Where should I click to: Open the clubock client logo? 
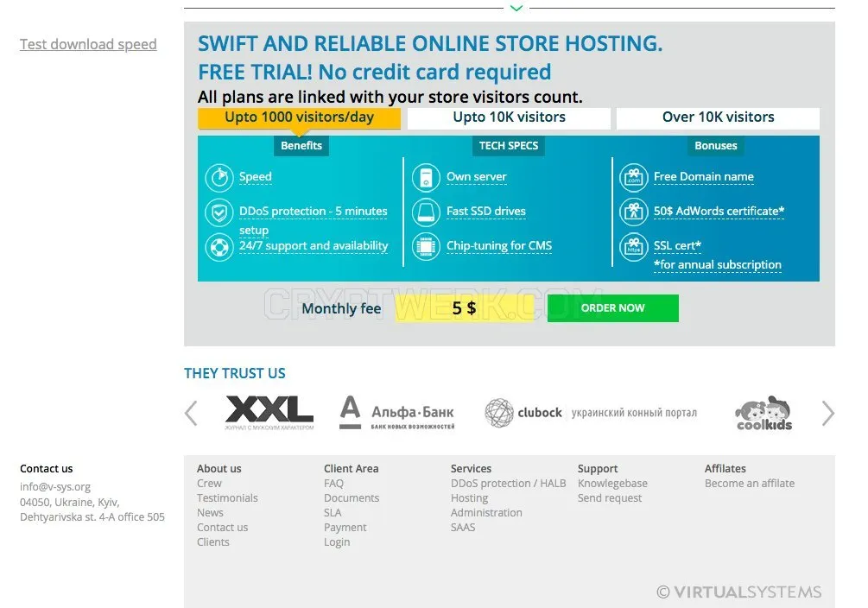[591, 413]
